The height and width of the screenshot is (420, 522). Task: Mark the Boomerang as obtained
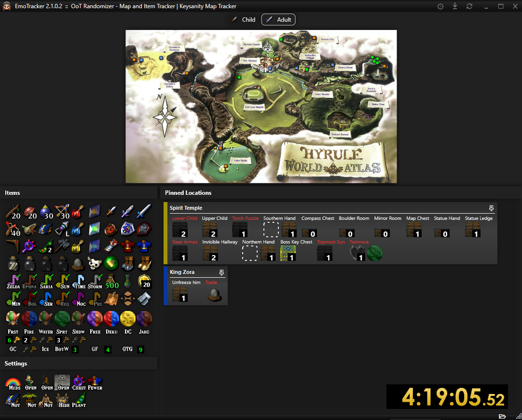13,246
